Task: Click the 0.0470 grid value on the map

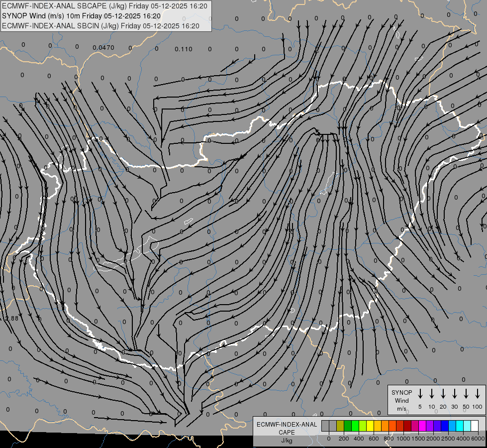Action: point(103,48)
